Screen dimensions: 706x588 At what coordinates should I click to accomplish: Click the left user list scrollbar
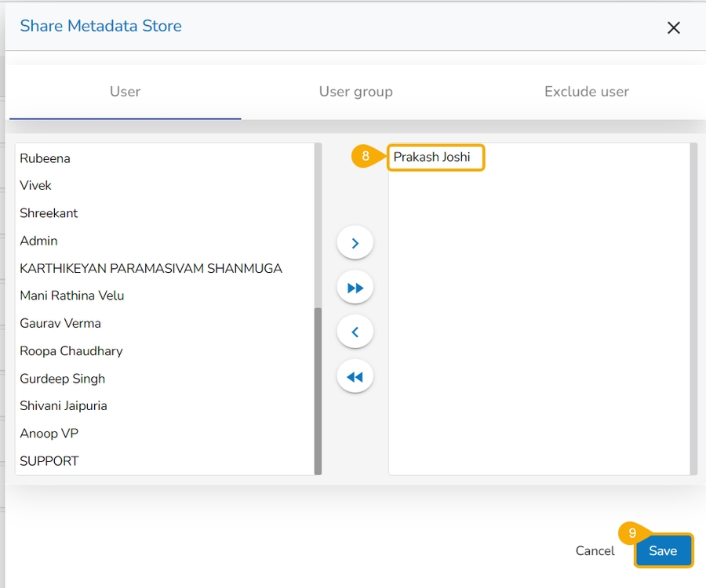coord(318,390)
